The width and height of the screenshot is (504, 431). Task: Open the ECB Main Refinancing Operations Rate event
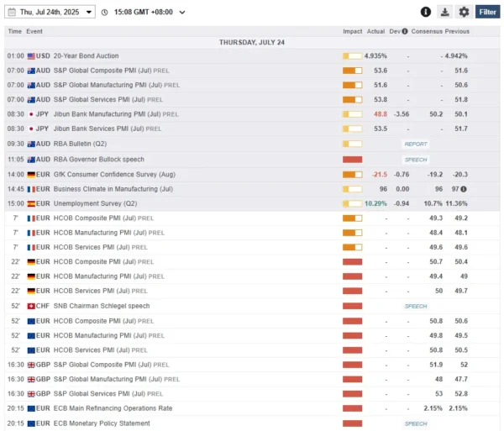tap(113, 408)
